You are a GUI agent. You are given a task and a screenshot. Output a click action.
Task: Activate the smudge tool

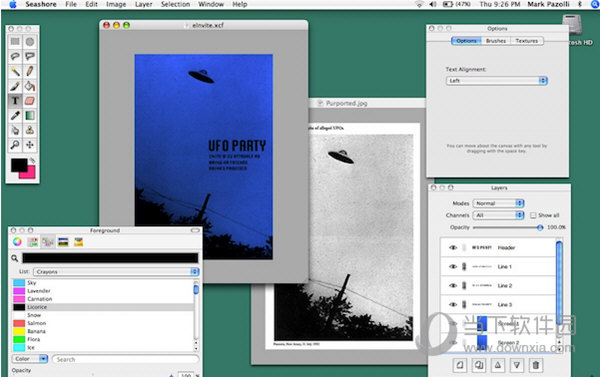[x=15, y=130]
